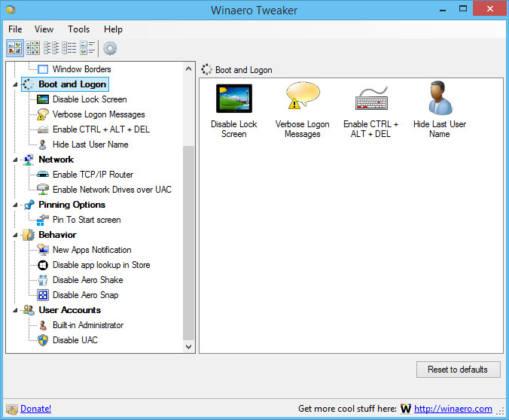Viewport: 509px width, 420px height.
Task: Switch to small icons view in toolbar
Action: point(33,48)
